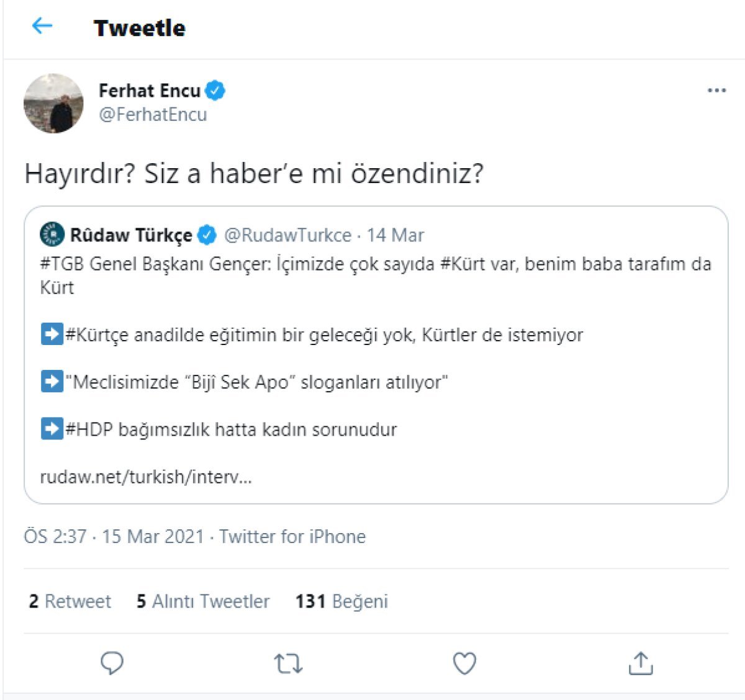Open Ferhat Encu's profile avatar
Viewport: 745px width, 700px height.
tap(53, 104)
